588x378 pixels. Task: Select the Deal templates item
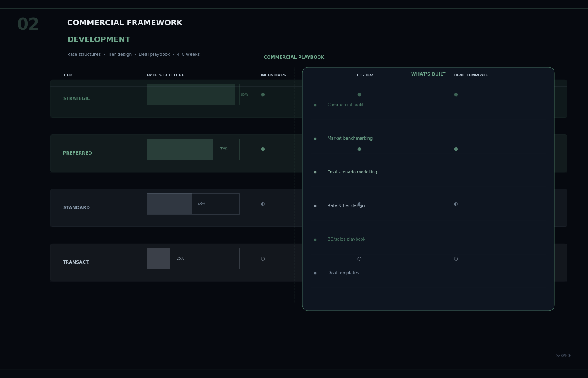pos(343,273)
